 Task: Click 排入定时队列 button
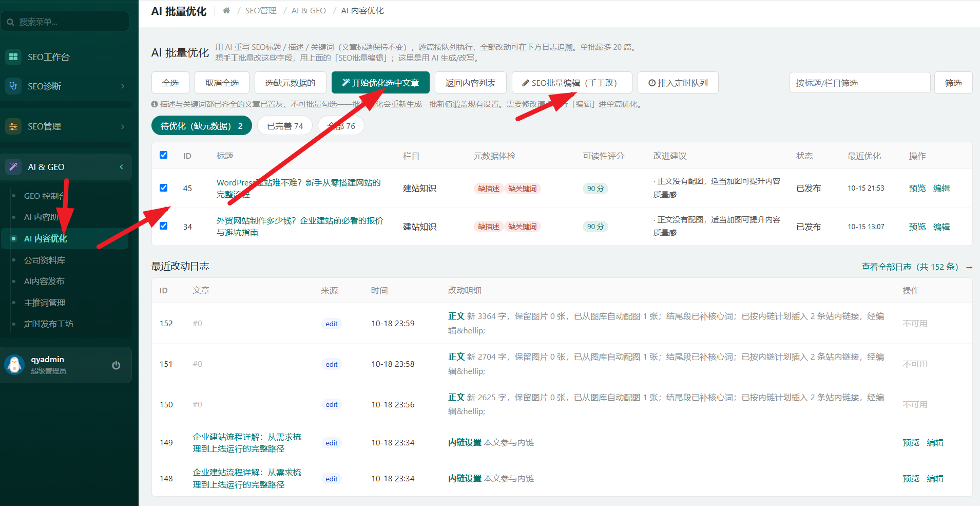pyautogui.click(x=678, y=83)
